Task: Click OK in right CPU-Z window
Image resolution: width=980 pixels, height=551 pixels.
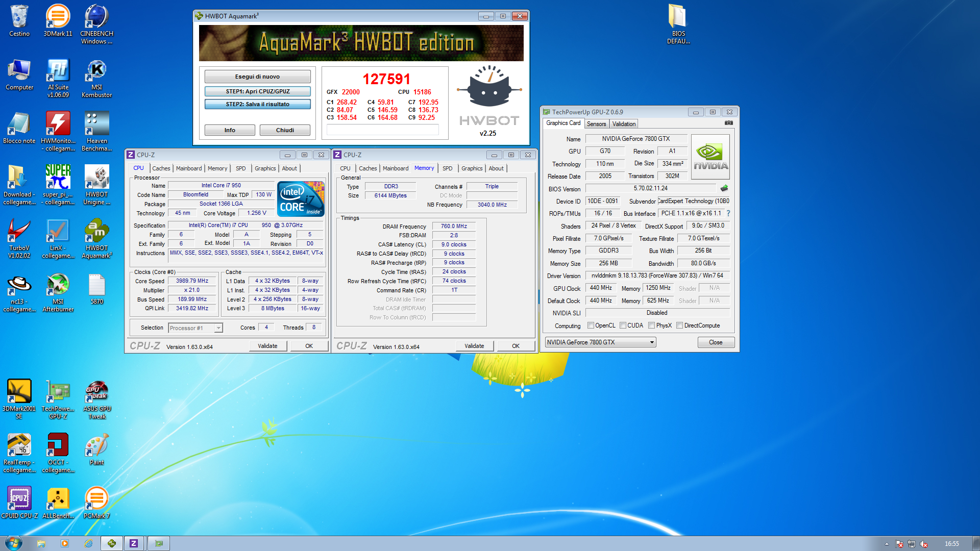Action: click(516, 346)
